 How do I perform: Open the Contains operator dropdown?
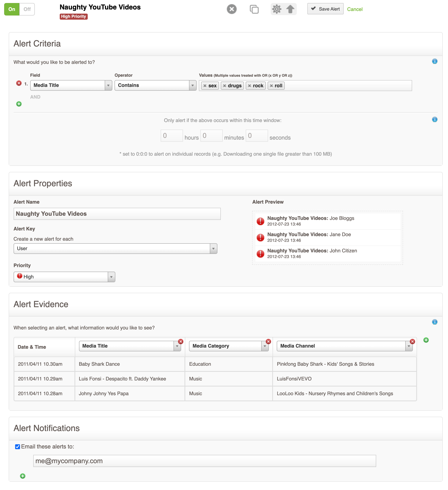pos(192,85)
